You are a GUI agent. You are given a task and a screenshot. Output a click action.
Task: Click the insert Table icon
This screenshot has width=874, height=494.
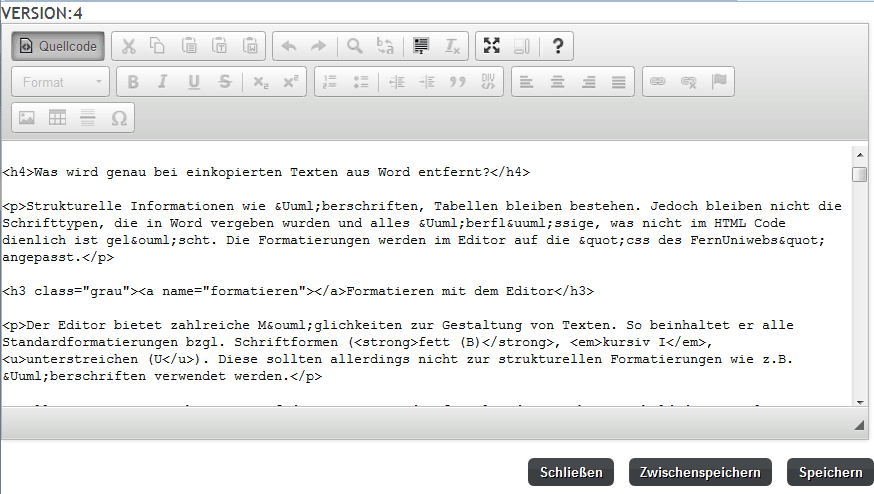pyautogui.click(x=57, y=118)
